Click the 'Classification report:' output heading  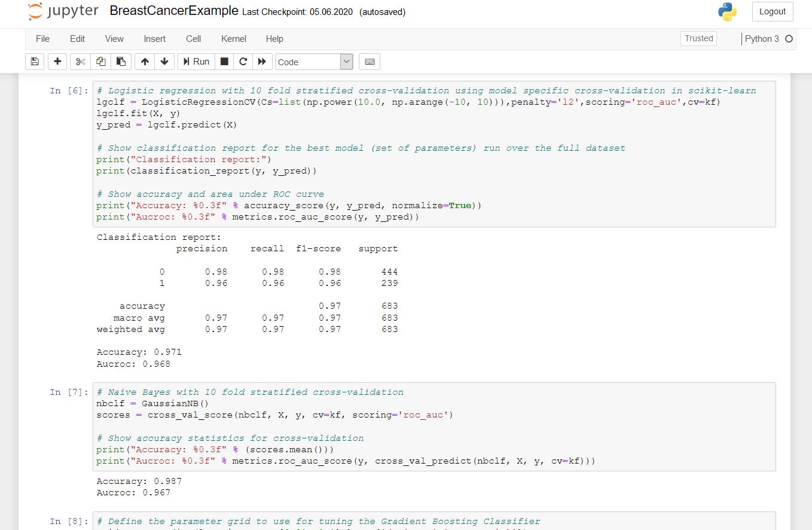click(x=158, y=237)
